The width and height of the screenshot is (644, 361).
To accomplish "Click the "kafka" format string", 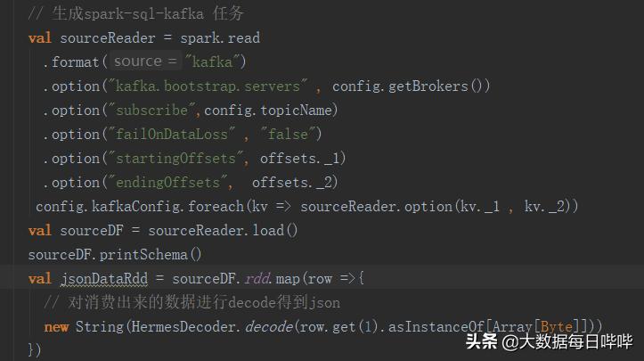I will pyautogui.click(x=213, y=62).
